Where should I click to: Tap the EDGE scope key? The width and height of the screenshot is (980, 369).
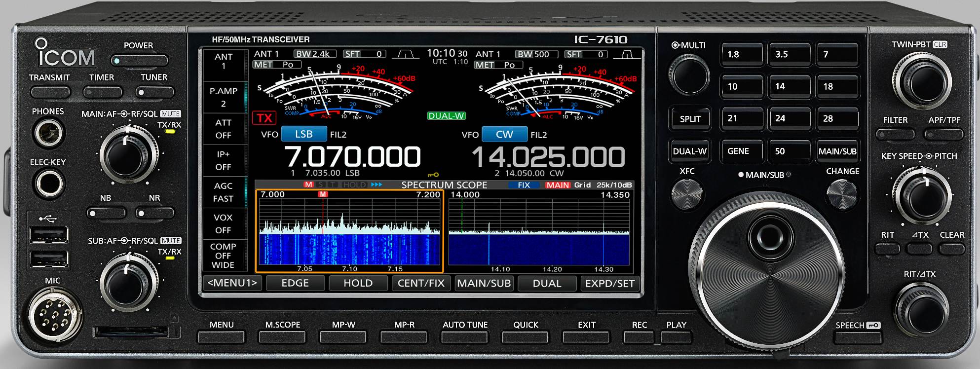pyautogui.click(x=295, y=283)
